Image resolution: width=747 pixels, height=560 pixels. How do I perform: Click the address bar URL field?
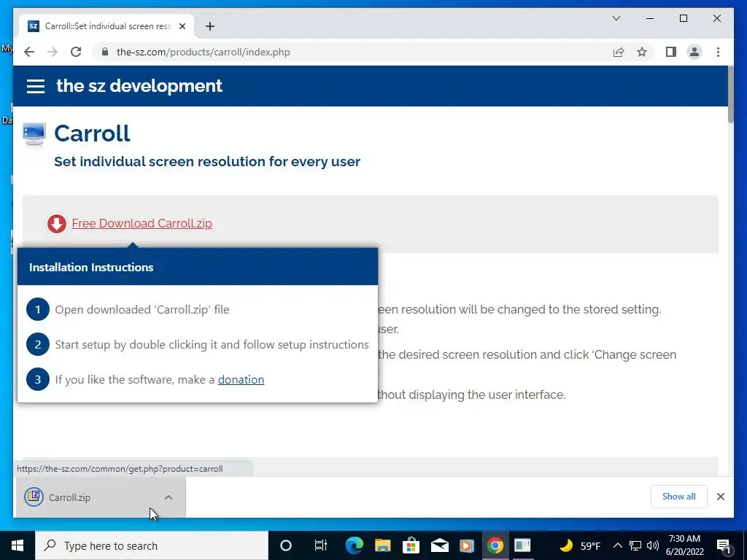click(x=351, y=52)
